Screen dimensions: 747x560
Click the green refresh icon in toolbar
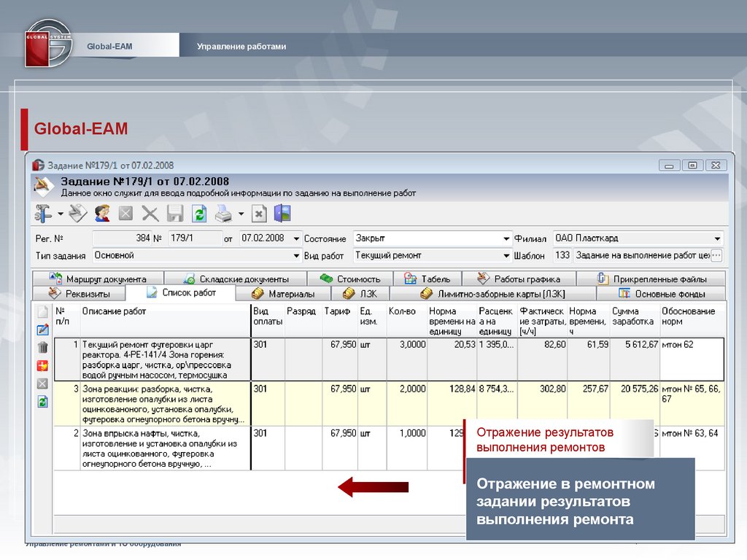(x=199, y=214)
